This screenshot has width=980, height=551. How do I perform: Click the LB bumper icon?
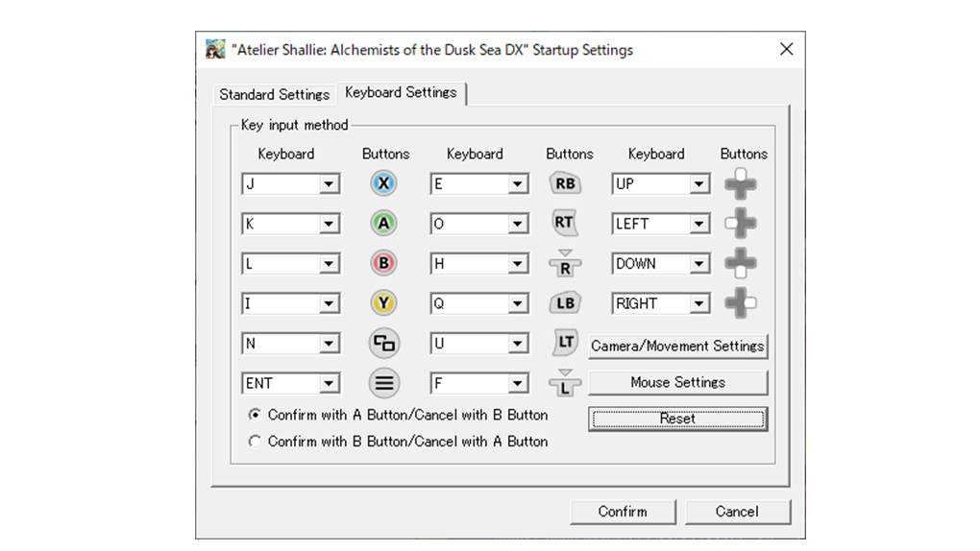point(565,303)
